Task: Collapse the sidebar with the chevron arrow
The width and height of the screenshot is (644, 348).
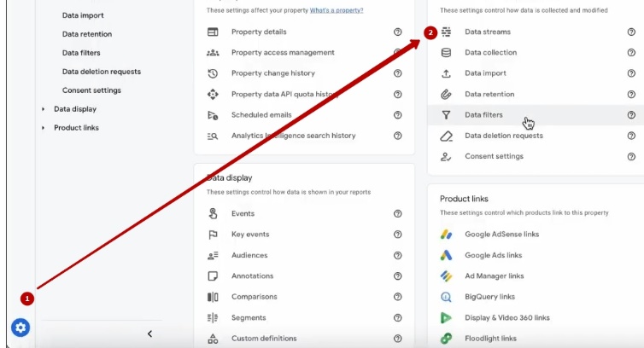Action: (x=149, y=333)
